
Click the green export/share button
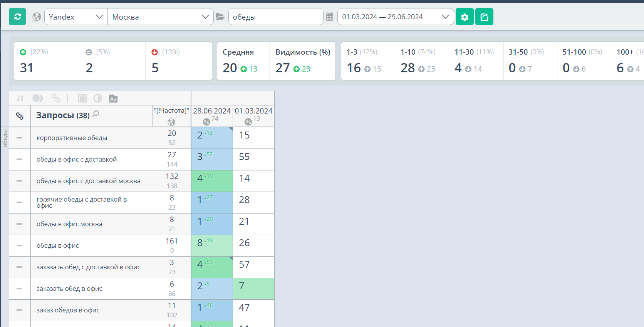[x=484, y=17]
